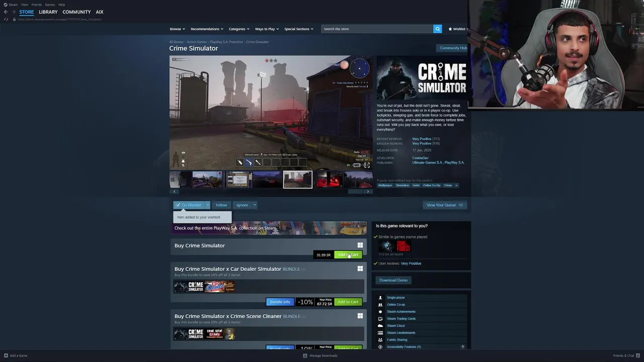Click Single-player feature icon

[x=380, y=298]
